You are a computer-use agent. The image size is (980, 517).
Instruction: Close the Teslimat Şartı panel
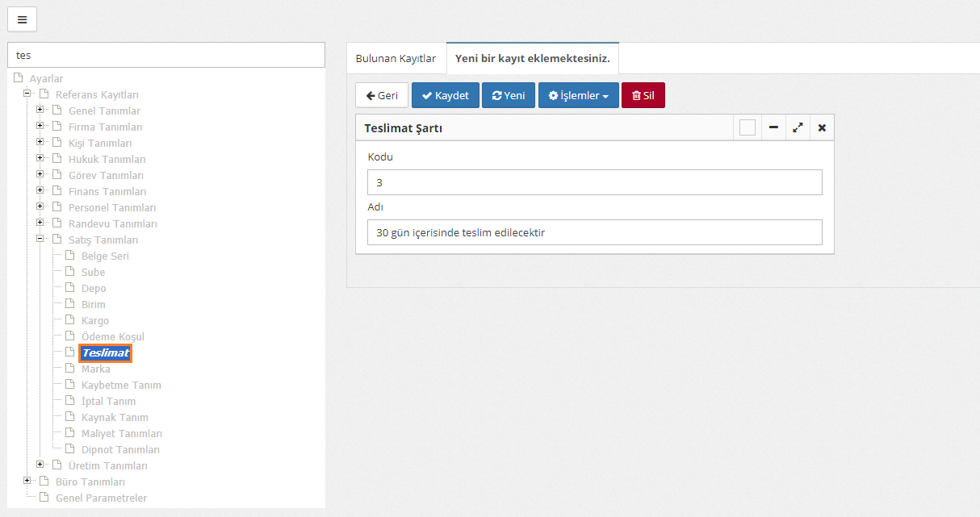point(822,127)
